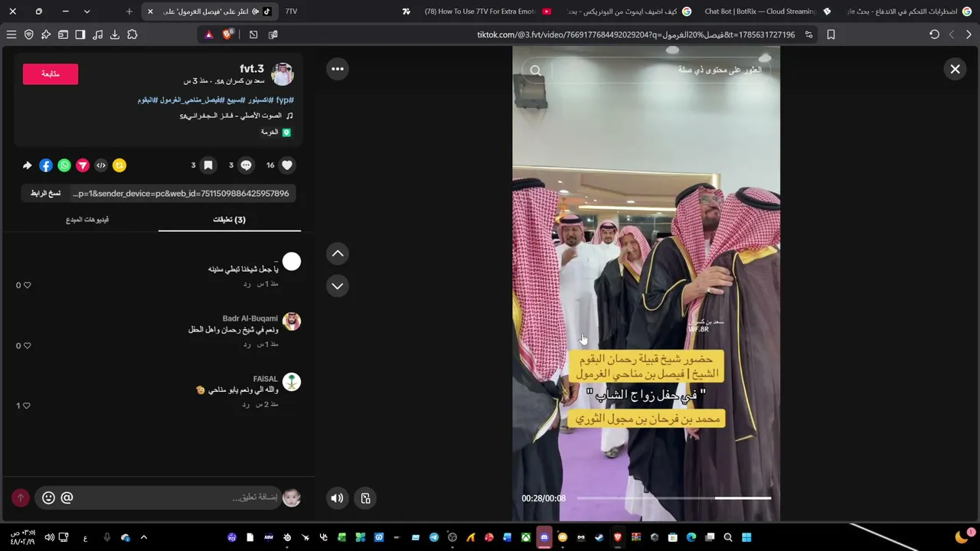This screenshot has height=551, width=980.
Task: Open the extensions puzzle icon
Action: click(132, 34)
